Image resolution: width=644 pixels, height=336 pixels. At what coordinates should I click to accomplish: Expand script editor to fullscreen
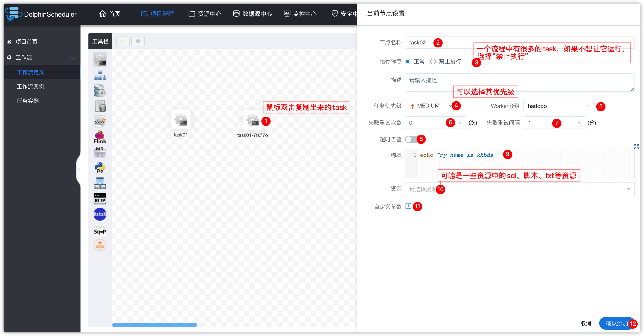pos(636,147)
